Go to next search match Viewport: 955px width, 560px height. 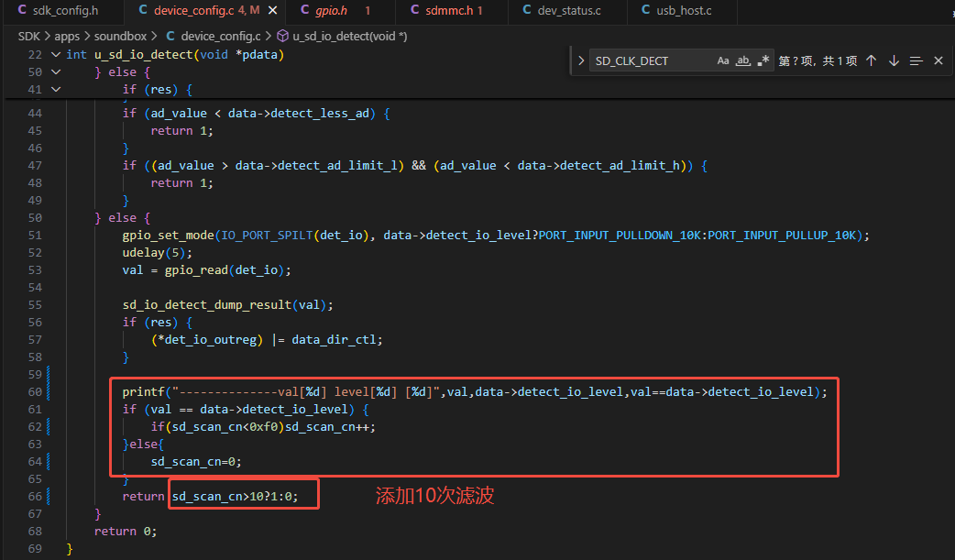click(894, 60)
